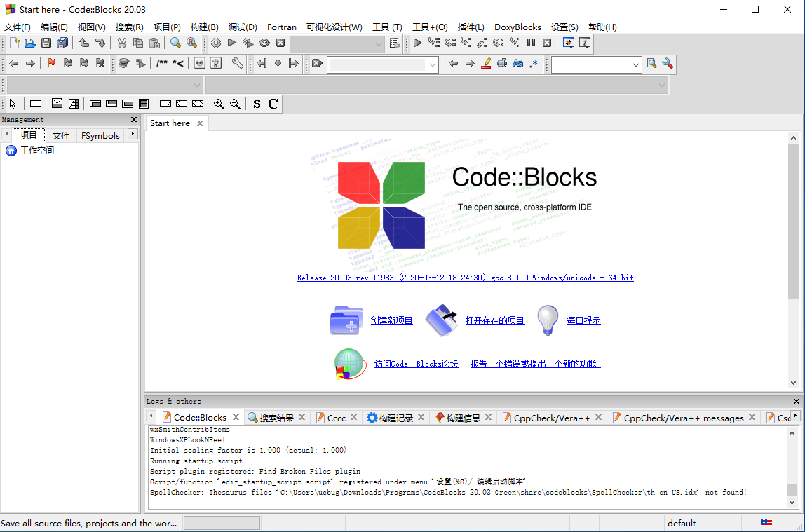Open the 构建(B) menu
This screenshot has height=532, width=805.
pos(204,27)
